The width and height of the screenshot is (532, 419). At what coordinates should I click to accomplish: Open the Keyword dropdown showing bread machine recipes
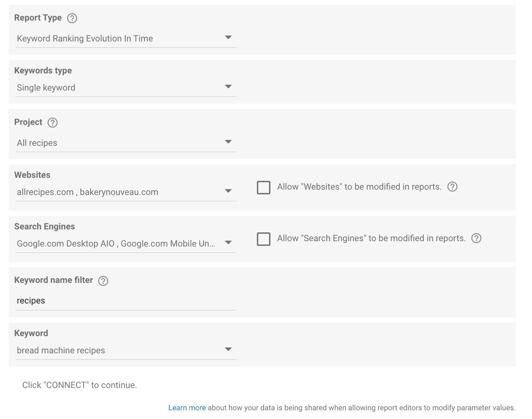(126, 350)
